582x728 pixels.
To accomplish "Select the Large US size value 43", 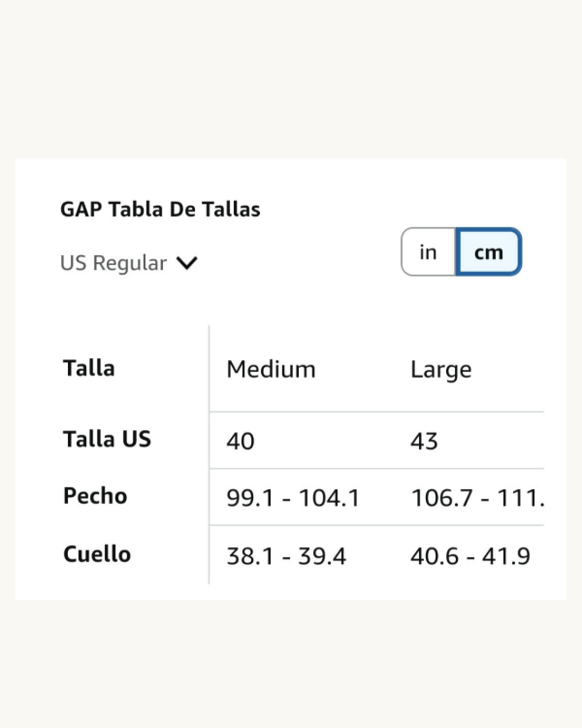I will [x=424, y=441].
